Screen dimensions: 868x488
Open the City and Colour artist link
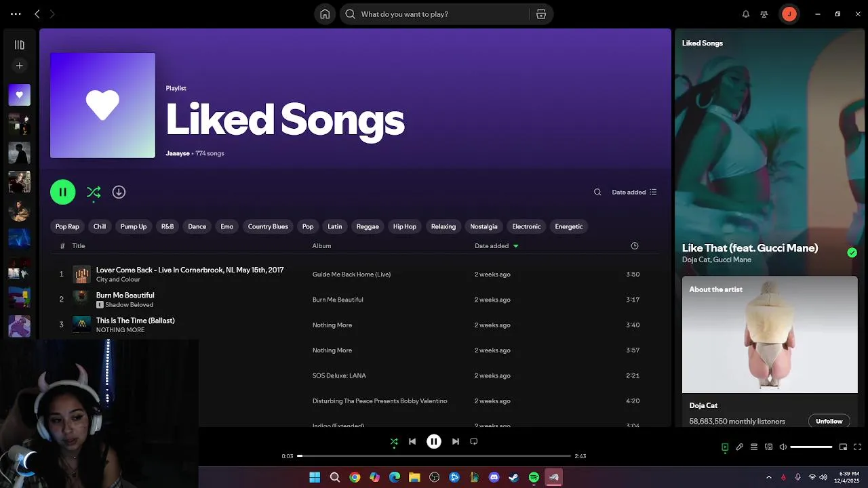[118, 279]
